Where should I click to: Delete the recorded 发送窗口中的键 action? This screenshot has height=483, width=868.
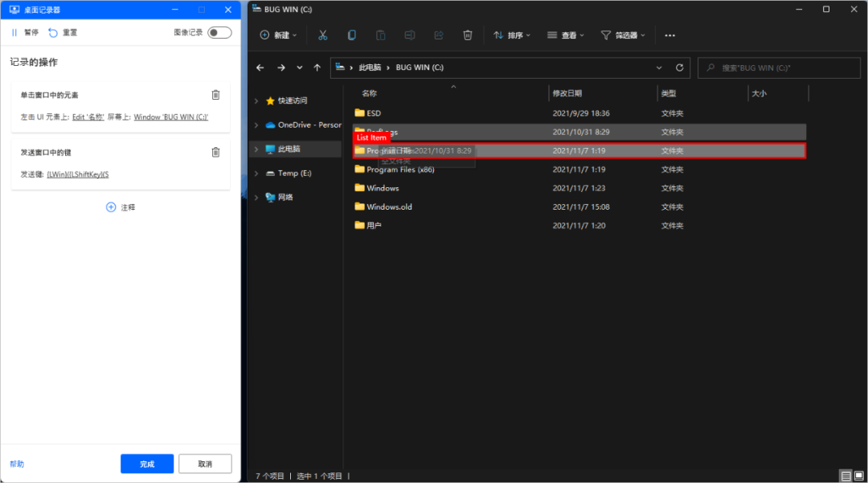(x=215, y=152)
